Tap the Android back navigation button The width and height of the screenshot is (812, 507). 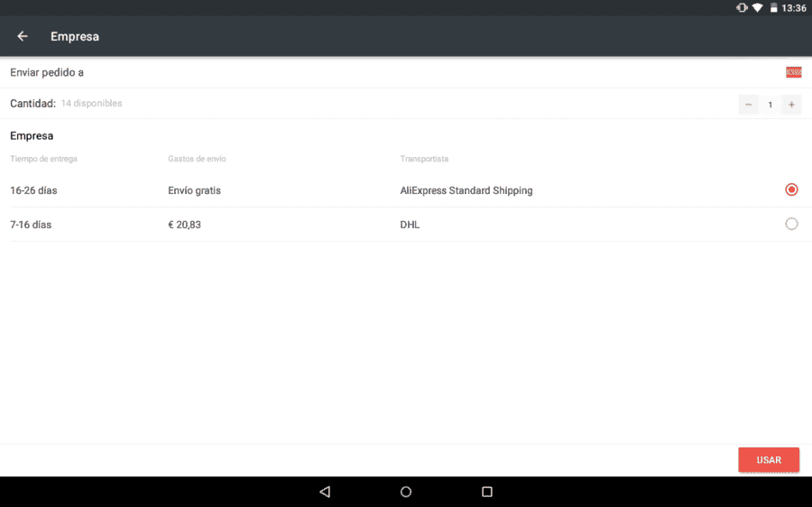325,492
